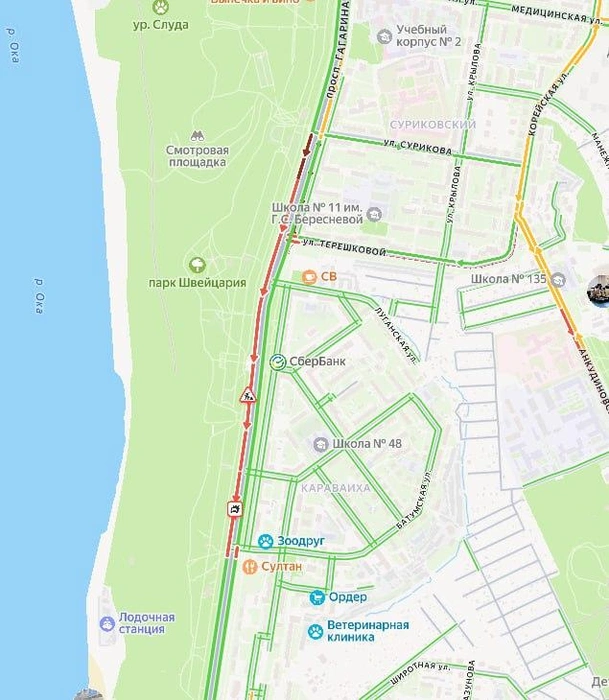The width and height of the screenshot is (609, 700).
Task: Click the КАРАВАИХА district label
Action: click(336, 488)
